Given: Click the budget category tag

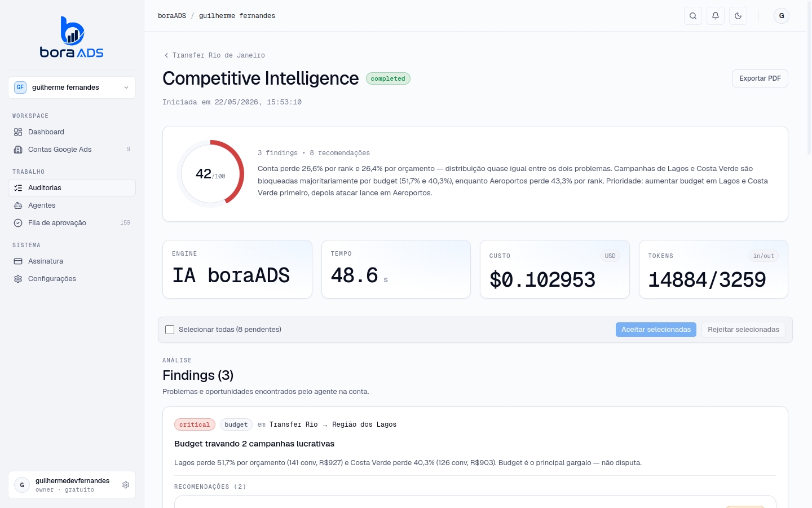Looking at the screenshot, I should (236, 424).
